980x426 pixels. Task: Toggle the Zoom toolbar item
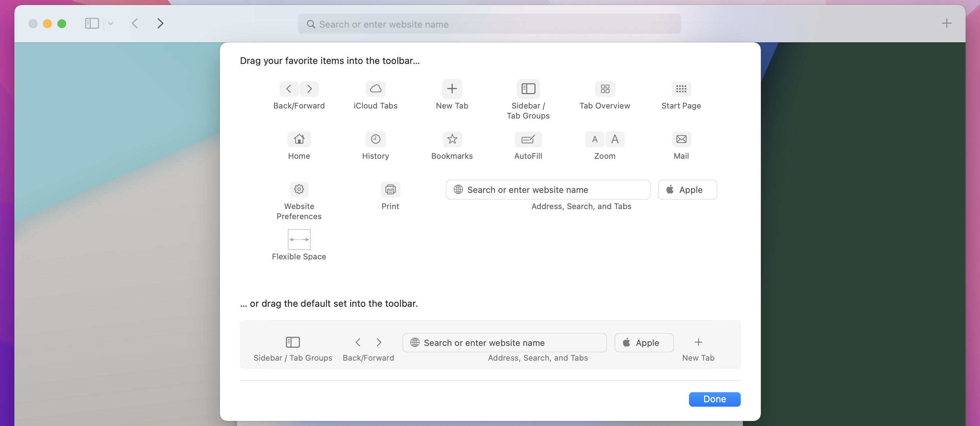(604, 145)
